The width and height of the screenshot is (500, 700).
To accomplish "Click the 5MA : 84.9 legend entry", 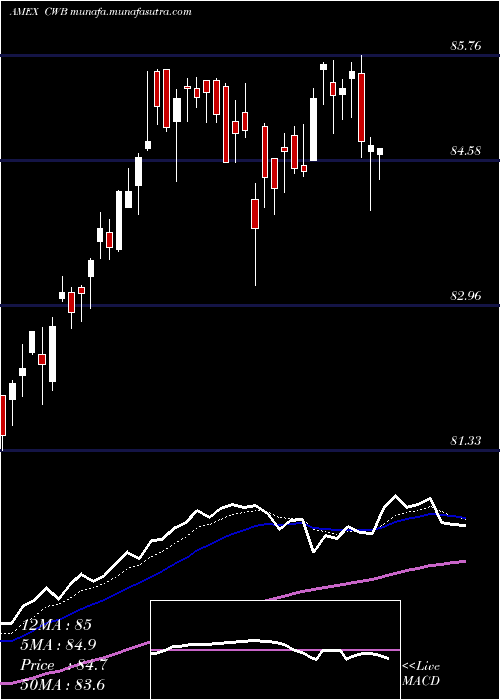I will [58, 645].
